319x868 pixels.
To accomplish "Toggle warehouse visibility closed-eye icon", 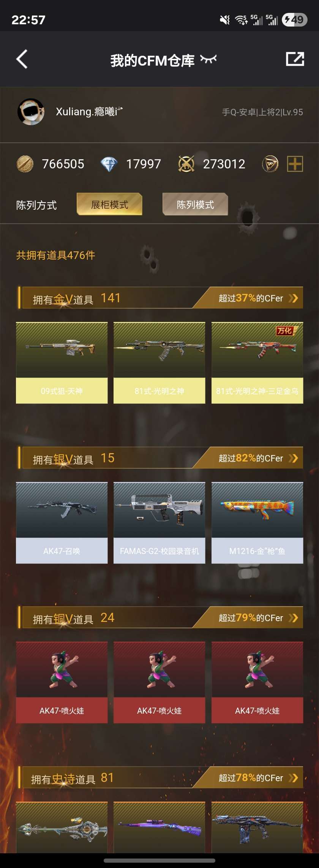I will coord(208,59).
